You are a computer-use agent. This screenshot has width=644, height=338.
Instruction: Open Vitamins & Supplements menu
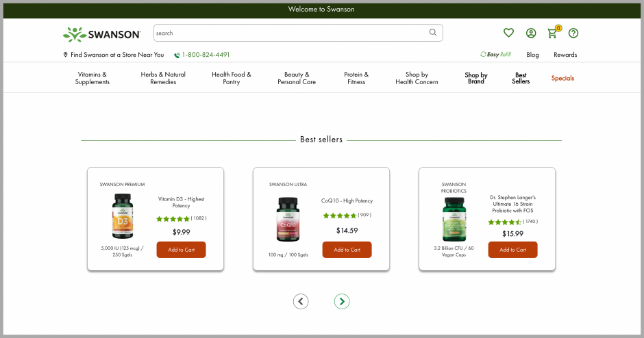click(x=92, y=78)
